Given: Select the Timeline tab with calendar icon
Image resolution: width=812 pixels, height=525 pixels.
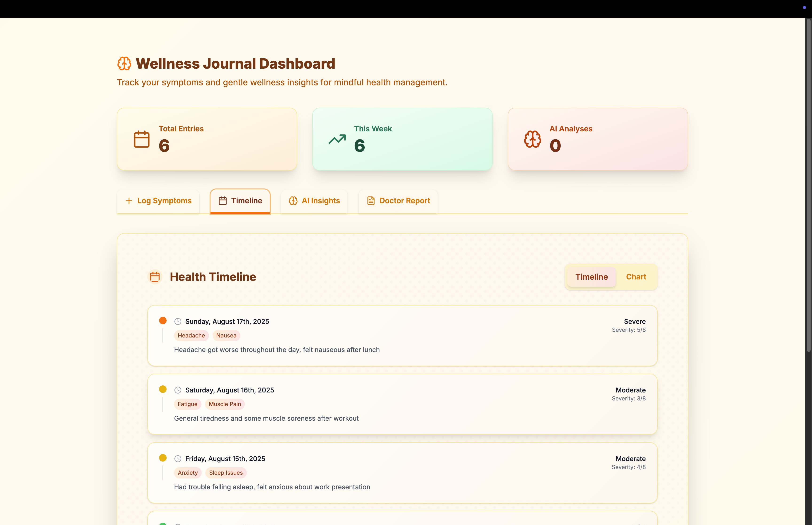Looking at the screenshot, I should tap(240, 201).
